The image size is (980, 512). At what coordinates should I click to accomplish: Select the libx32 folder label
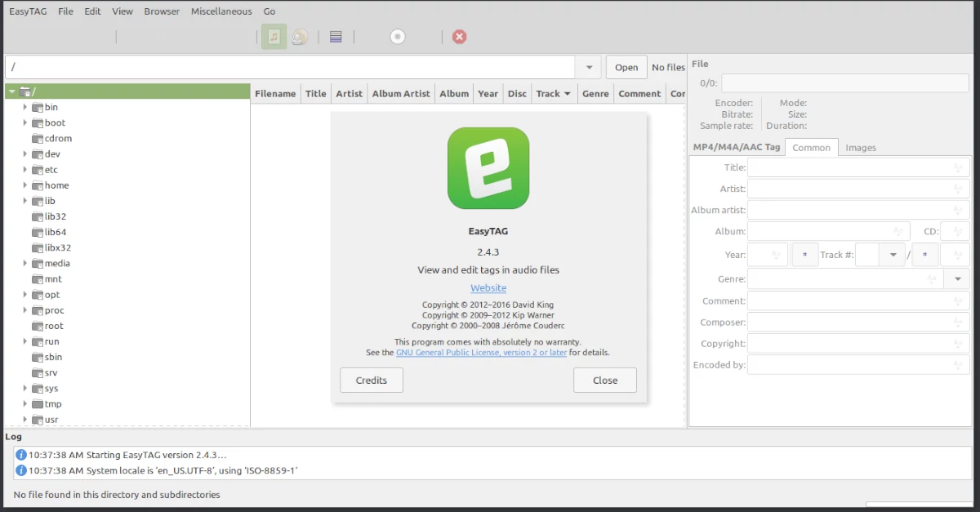click(58, 247)
